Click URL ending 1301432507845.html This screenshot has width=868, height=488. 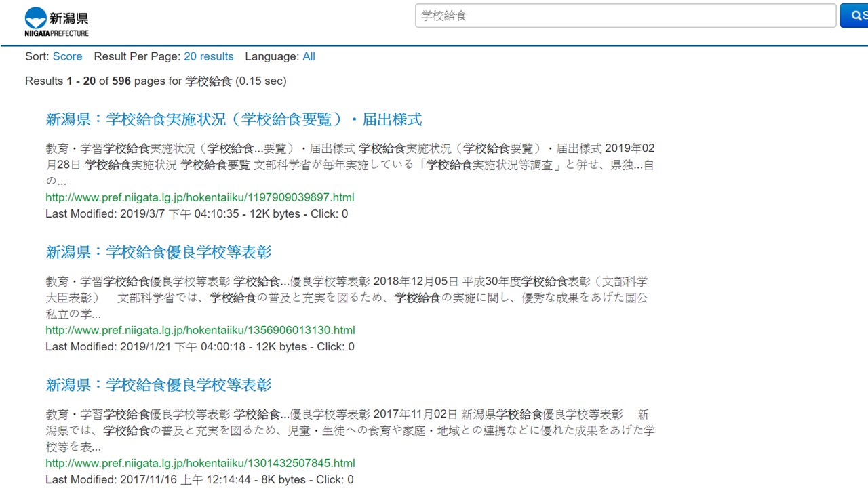point(200,463)
